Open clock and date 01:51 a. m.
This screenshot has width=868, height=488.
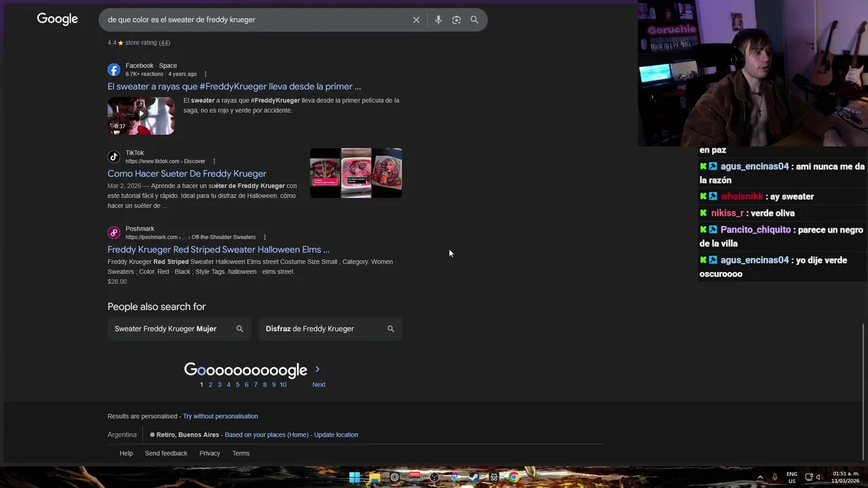pyautogui.click(x=846, y=477)
